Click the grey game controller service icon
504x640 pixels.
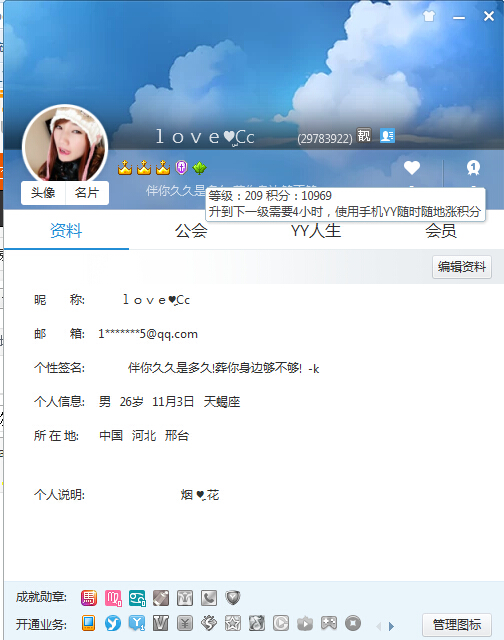(329, 623)
